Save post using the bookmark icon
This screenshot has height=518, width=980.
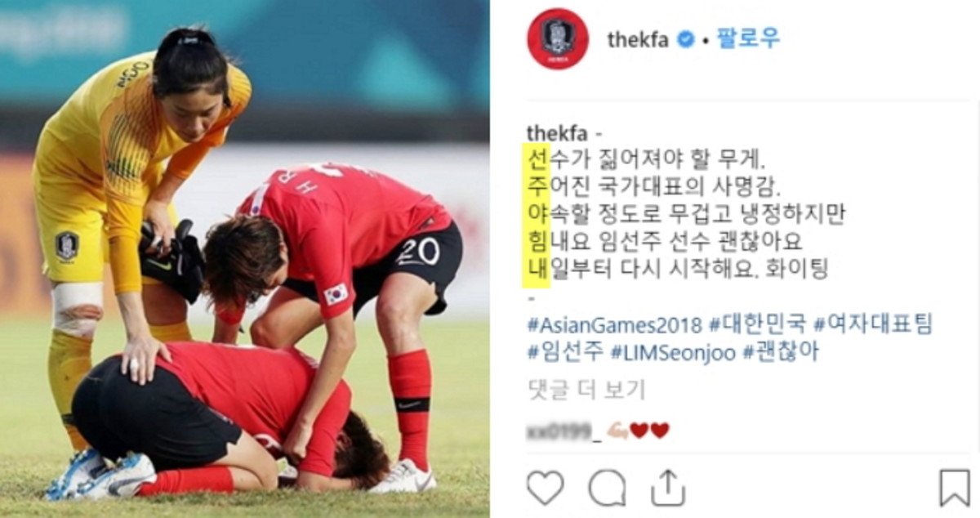955,487
